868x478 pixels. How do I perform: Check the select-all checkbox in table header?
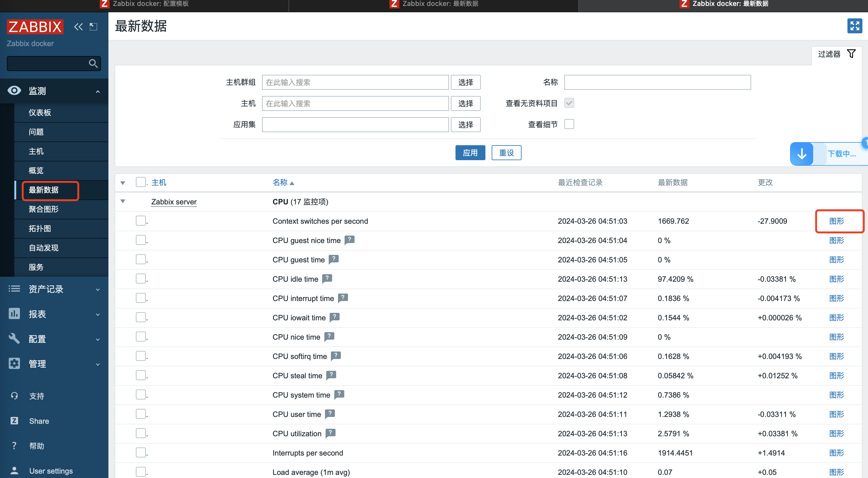(141, 182)
